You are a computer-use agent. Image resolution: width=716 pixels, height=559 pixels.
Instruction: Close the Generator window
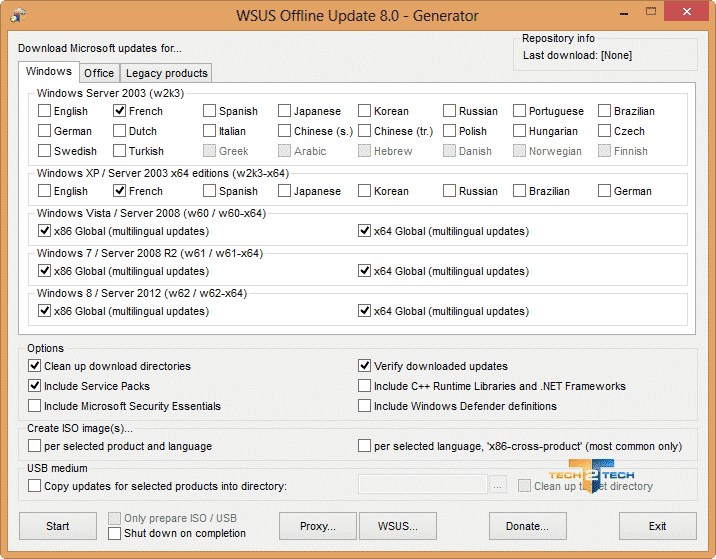[686, 11]
